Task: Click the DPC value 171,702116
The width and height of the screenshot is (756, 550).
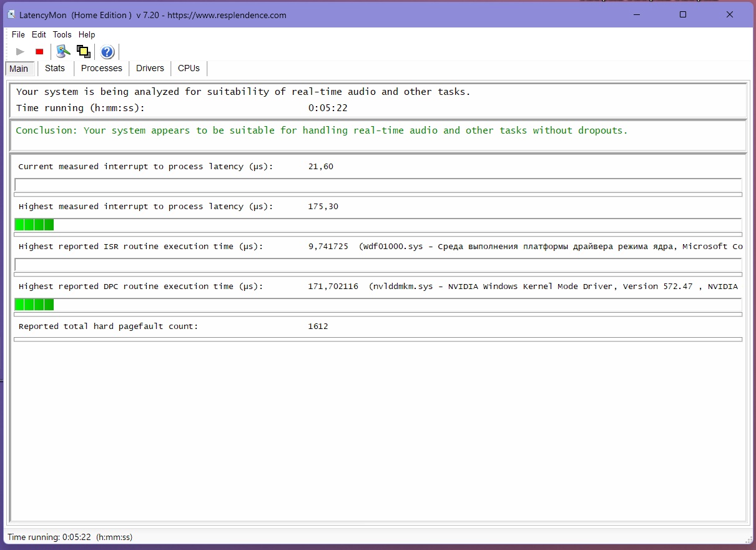Action: click(333, 287)
